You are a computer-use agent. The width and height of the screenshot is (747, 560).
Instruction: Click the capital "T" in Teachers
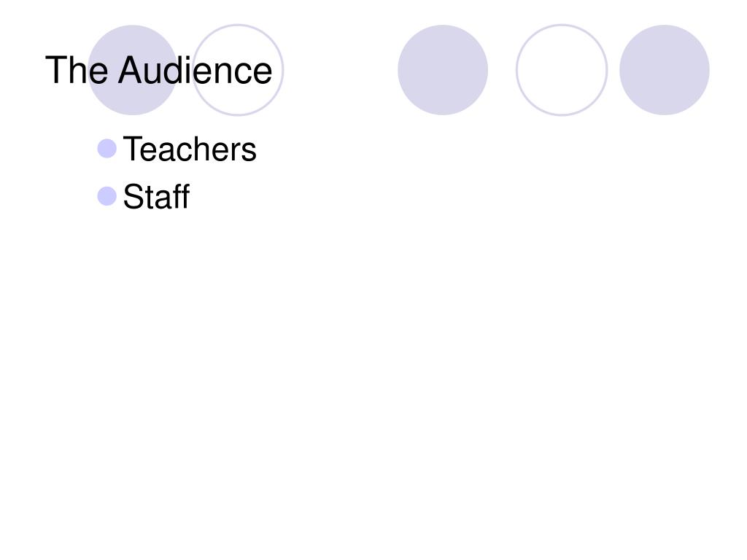click(x=132, y=149)
